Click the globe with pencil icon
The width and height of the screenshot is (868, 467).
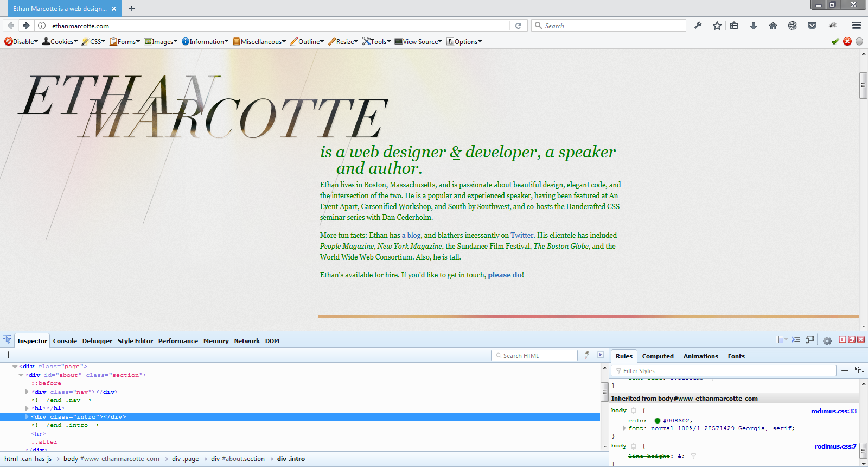click(793, 26)
